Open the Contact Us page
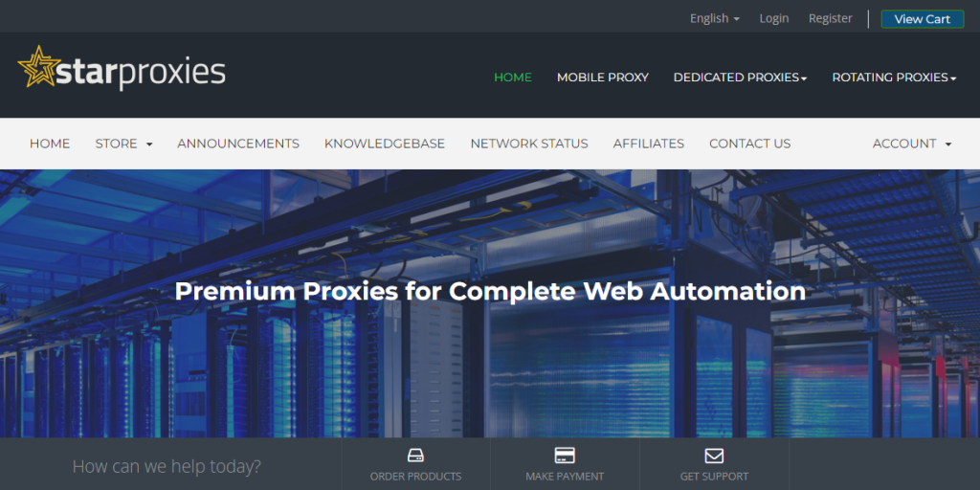The height and width of the screenshot is (490, 980). click(749, 144)
